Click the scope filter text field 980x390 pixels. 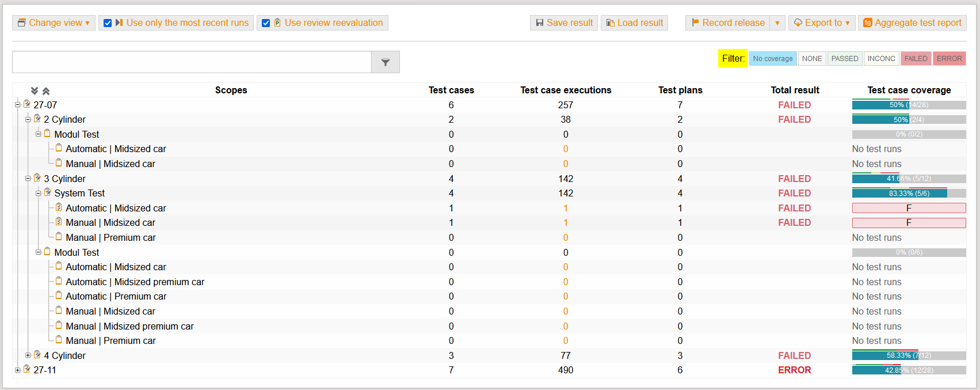192,62
